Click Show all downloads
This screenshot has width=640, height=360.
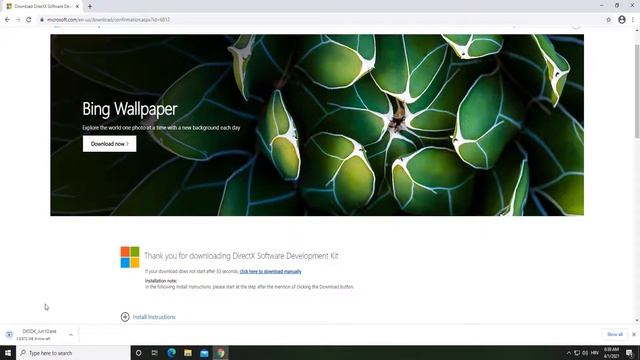coord(615,334)
